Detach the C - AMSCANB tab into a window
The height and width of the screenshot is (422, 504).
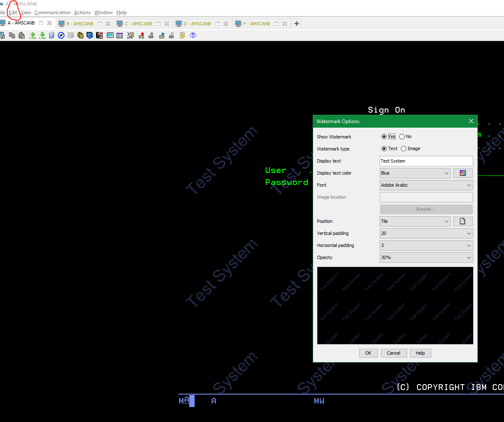(158, 24)
